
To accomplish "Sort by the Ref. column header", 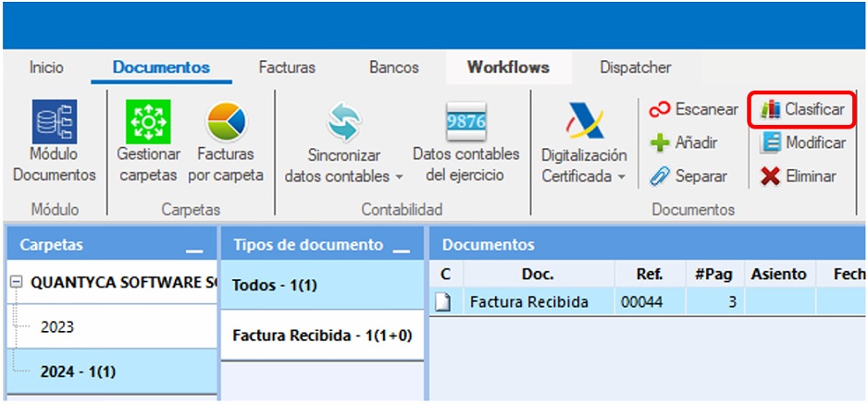I will tap(650, 275).
